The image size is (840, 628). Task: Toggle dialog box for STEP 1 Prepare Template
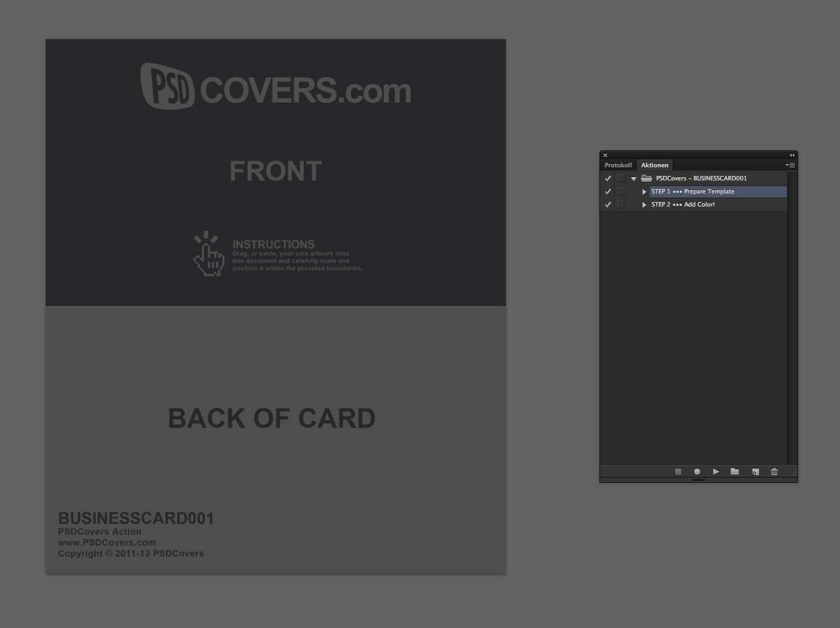tap(621, 191)
